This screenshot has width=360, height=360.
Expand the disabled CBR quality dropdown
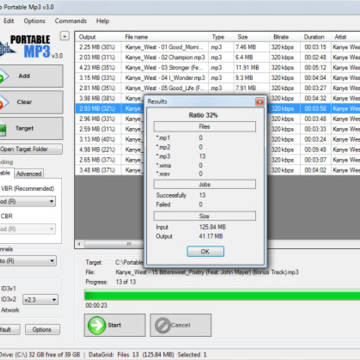point(52,229)
